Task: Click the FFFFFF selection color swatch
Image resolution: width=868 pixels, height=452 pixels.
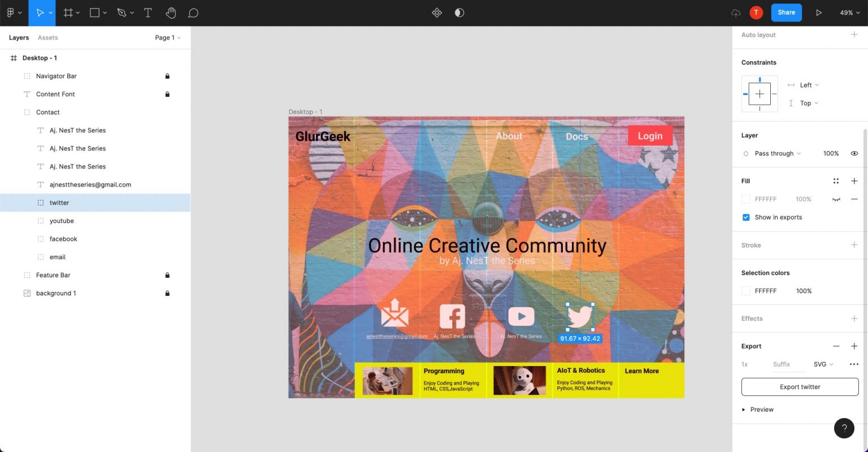Action: 746,291
